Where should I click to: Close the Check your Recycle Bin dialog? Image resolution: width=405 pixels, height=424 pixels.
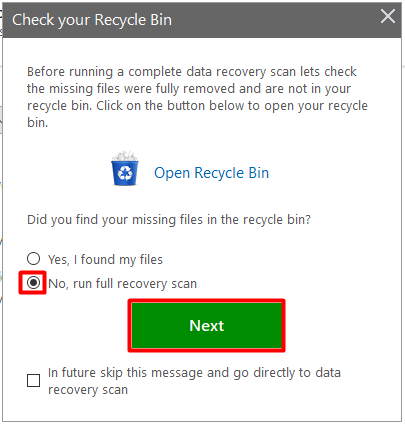pyautogui.click(x=388, y=16)
